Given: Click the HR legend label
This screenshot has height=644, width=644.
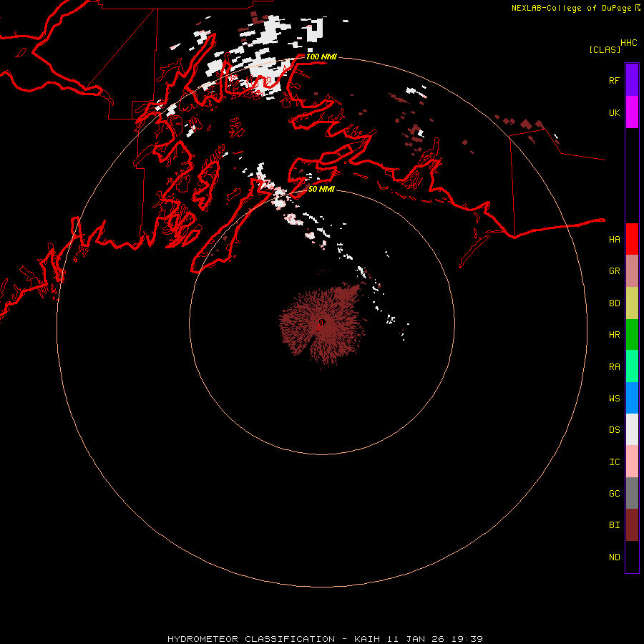Looking at the screenshot, I should (x=614, y=335).
